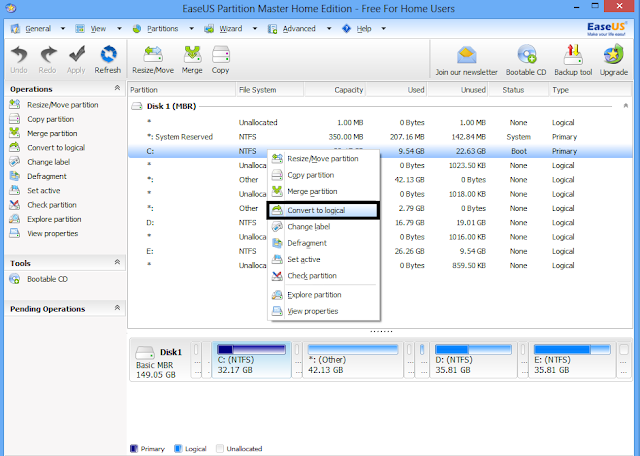The height and width of the screenshot is (456, 640).
Task: Select D: (NTFS) 35.81 GB disk block
Action: (473, 360)
